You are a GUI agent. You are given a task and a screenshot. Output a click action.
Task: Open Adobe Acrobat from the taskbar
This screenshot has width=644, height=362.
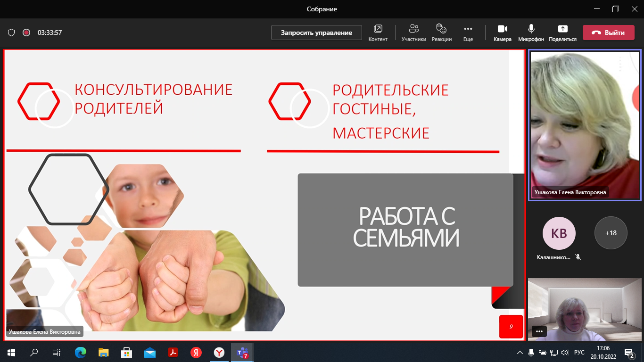tap(173, 352)
